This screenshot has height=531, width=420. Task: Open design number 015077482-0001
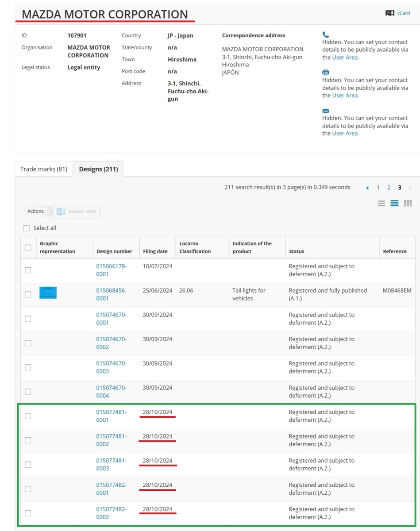click(x=111, y=489)
